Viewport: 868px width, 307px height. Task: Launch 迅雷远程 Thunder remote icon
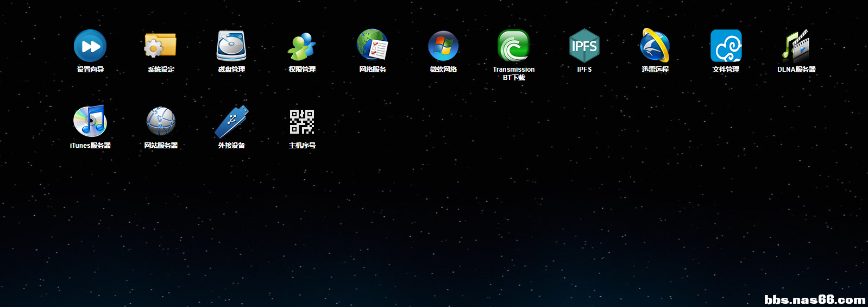pos(655,46)
